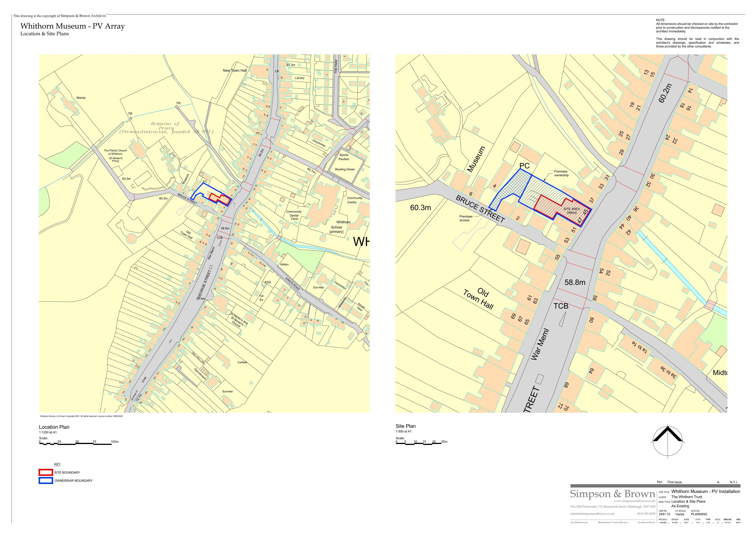The image size is (756, 534).
Task: Select the 'Premises ownership' annotation
Action: click(x=561, y=173)
